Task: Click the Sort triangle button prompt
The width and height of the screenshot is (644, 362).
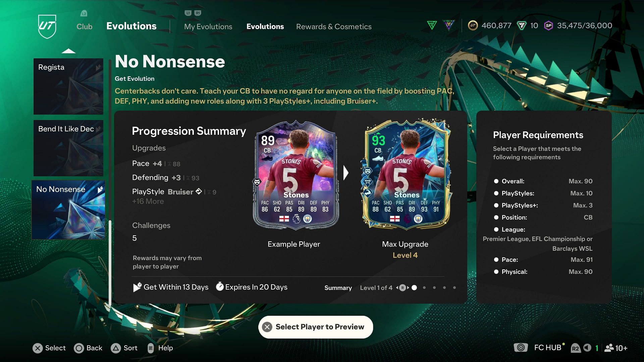Action: tap(116, 348)
